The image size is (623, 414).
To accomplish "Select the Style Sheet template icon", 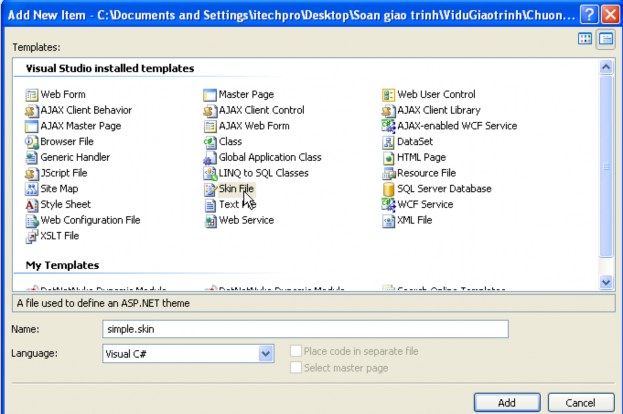I will (x=31, y=205).
